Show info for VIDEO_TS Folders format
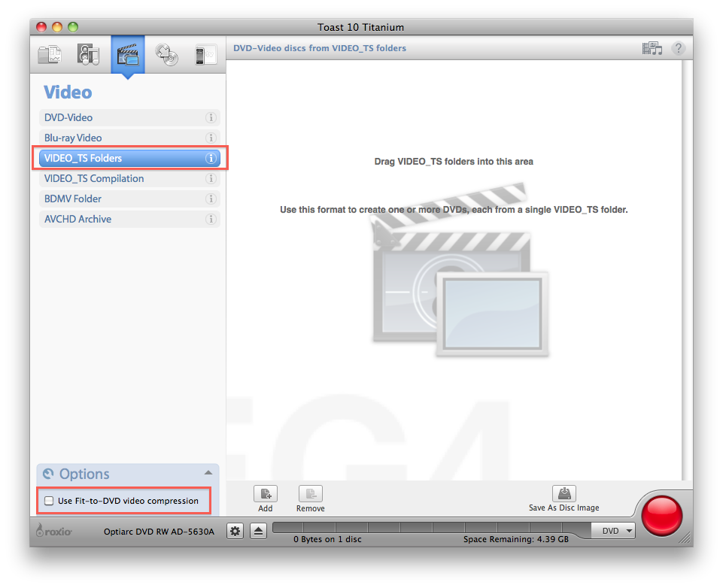Image resolution: width=723 pixels, height=588 pixels. (x=211, y=158)
